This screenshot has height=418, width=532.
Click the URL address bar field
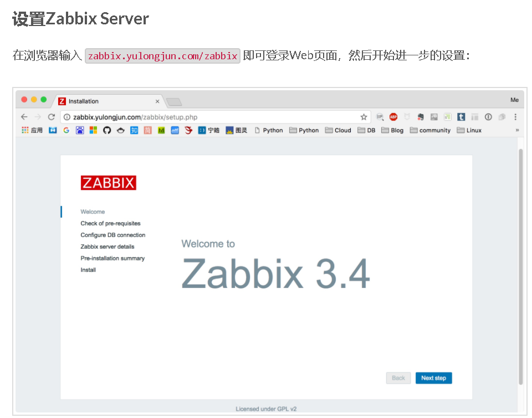(216, 117)
